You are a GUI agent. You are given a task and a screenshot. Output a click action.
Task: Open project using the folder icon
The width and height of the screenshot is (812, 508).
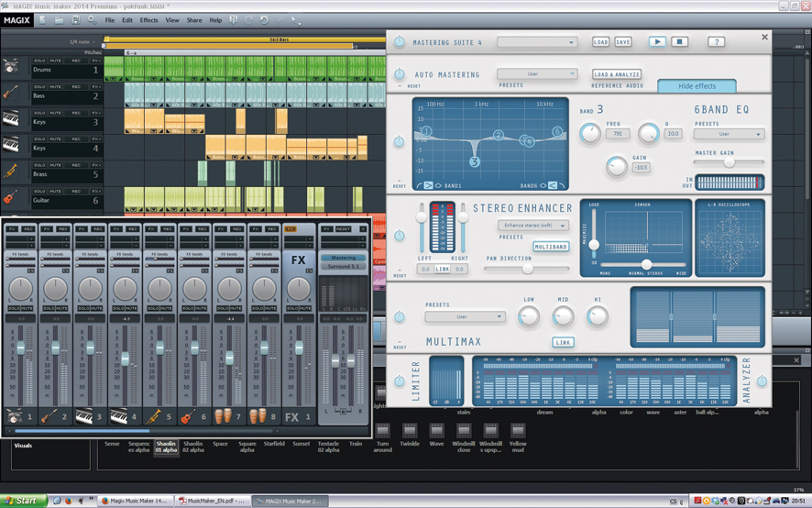tap(59, 20)
